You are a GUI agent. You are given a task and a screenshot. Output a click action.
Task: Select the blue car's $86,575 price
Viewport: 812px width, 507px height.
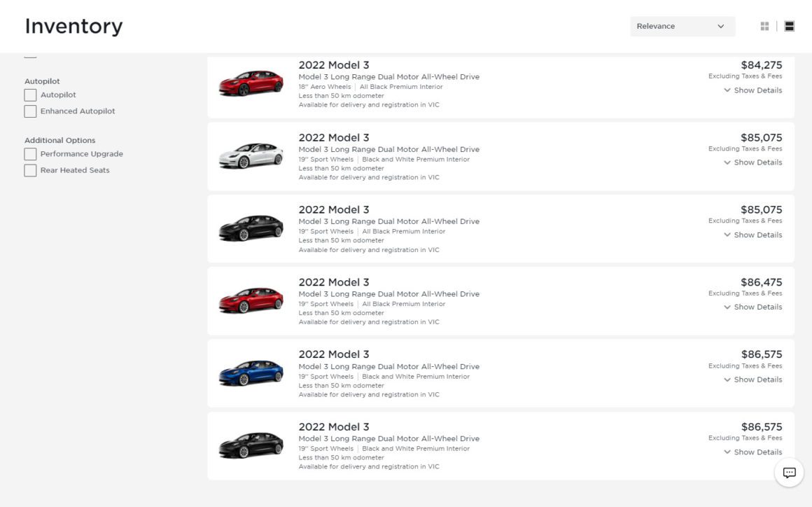click(x=762, y=354)
